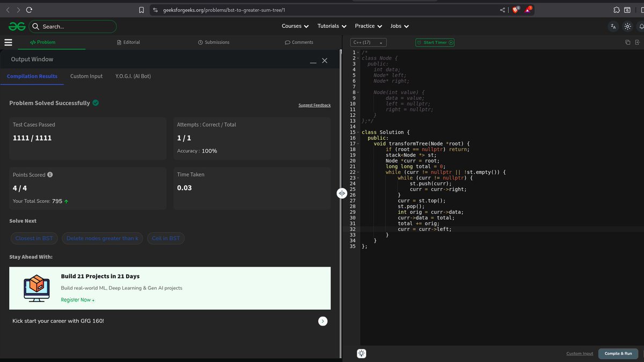Click the search magnifier icon
The width and height of the screenshot is (644, 362).
35,26
